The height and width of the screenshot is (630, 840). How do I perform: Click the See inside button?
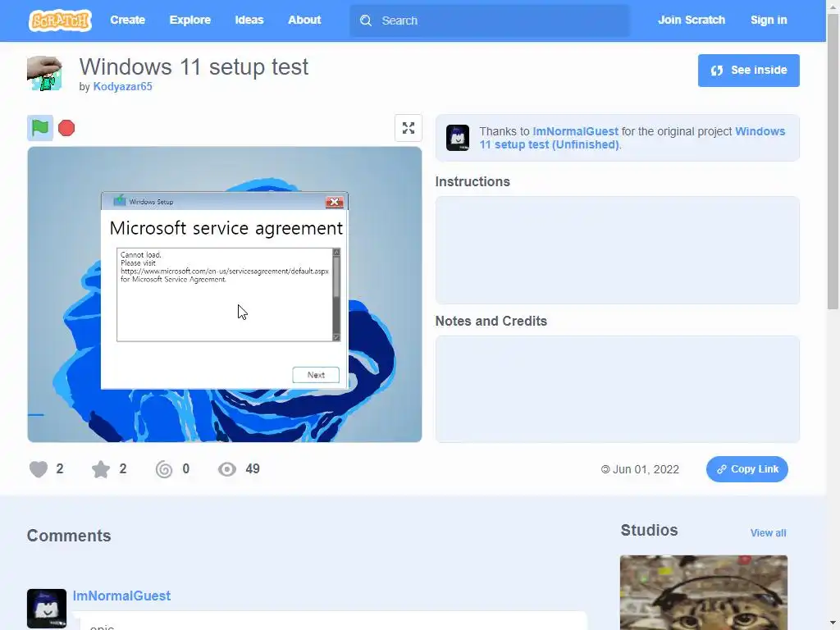pyautogui.click(x=748, y=71)
